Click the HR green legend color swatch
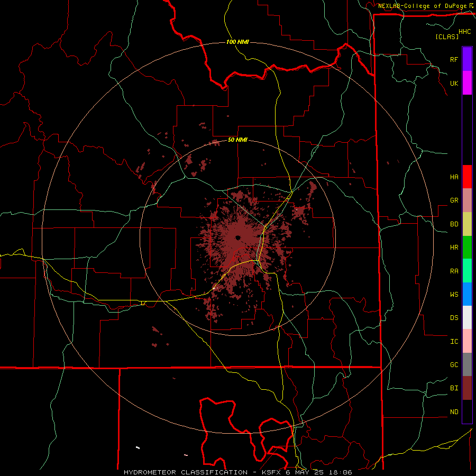This screenshot has height=476, width=476. click(x=467, y=248)
